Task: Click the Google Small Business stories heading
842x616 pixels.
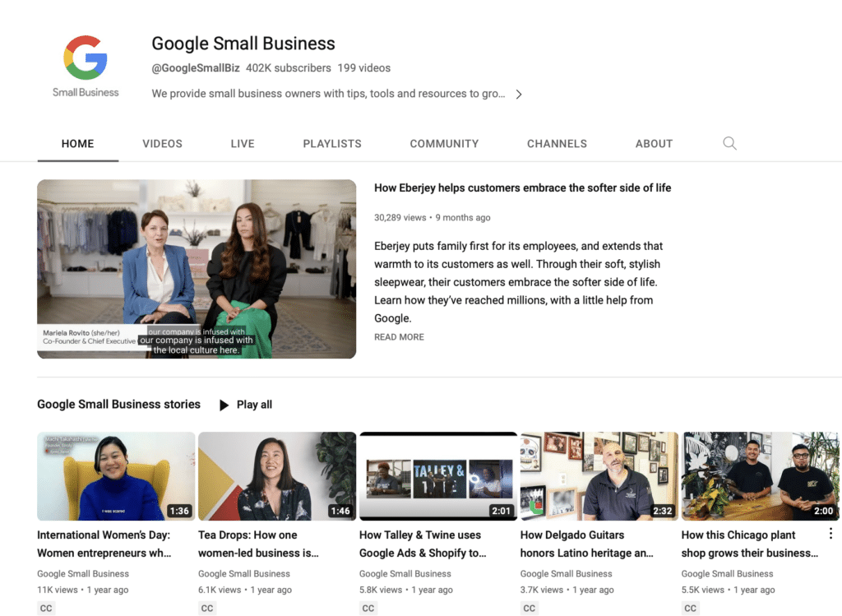Action: [x=118, y=405]
